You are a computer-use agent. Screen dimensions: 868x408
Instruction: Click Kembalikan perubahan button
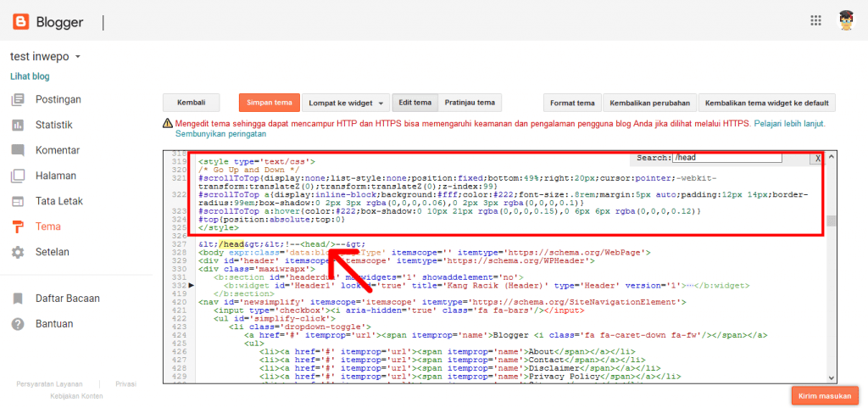click(650, 103)
